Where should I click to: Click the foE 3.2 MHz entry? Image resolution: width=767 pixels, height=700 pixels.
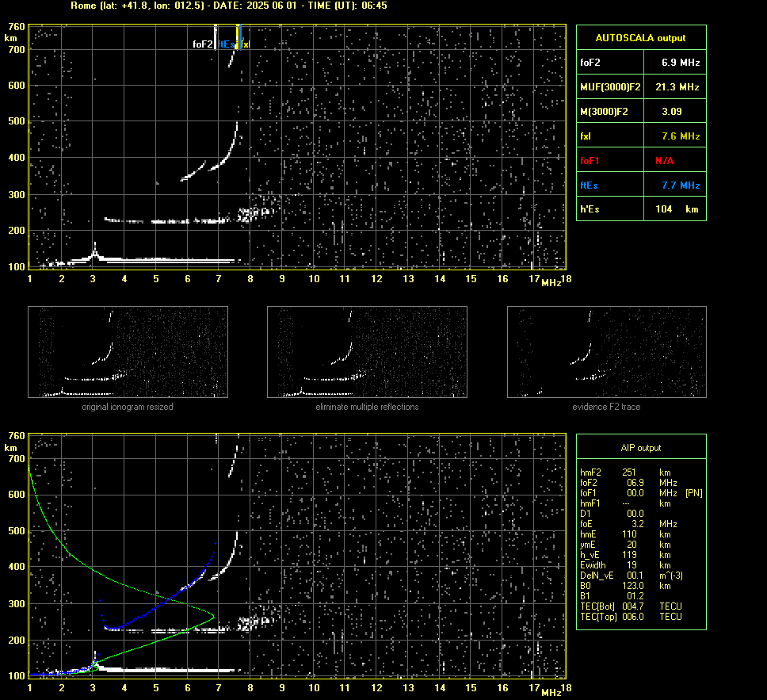point(628,524)
